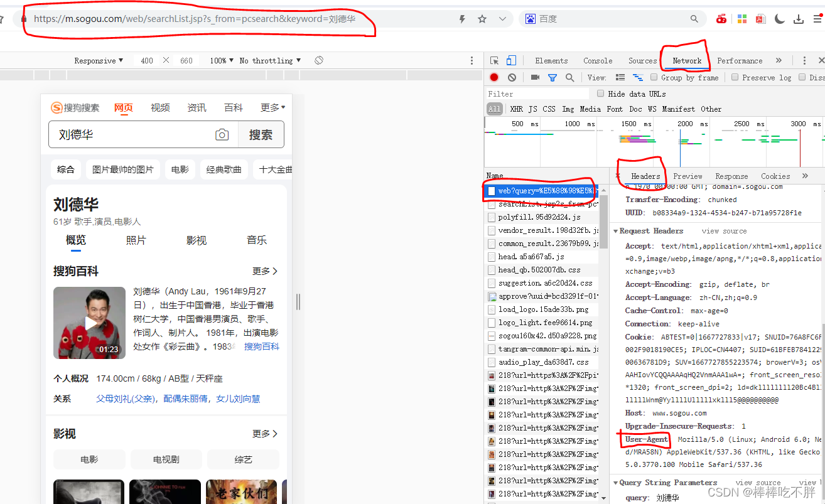Screen dimensions: 825x504
Task: Toggle night mode moon icon
Action: click(780, 19)
